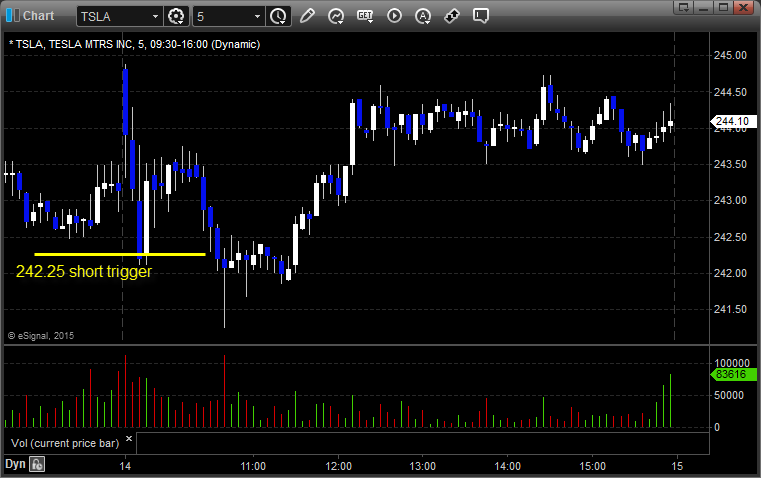Open the studies chart-line icon menu

(x=335, y=16)
